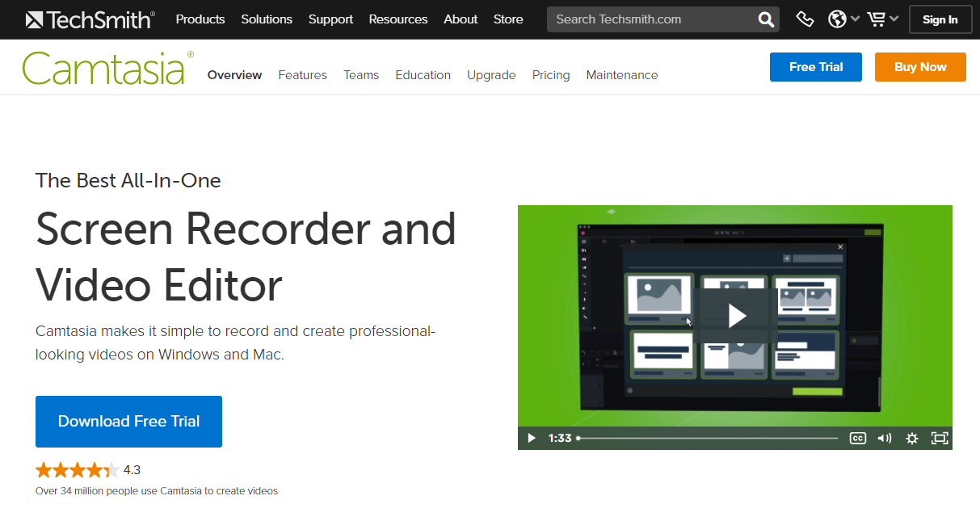Go to the Store menu item
Screen dimensions: 980x517
tap(508, 19)
